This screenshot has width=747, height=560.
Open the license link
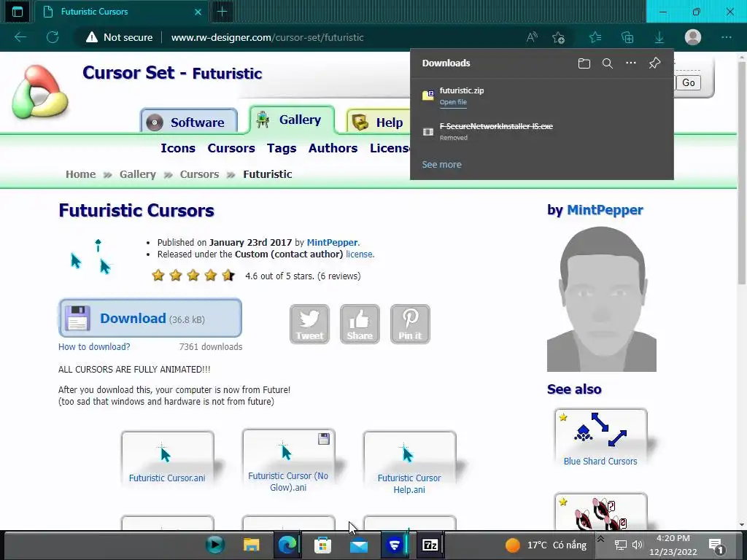(359, 254)
